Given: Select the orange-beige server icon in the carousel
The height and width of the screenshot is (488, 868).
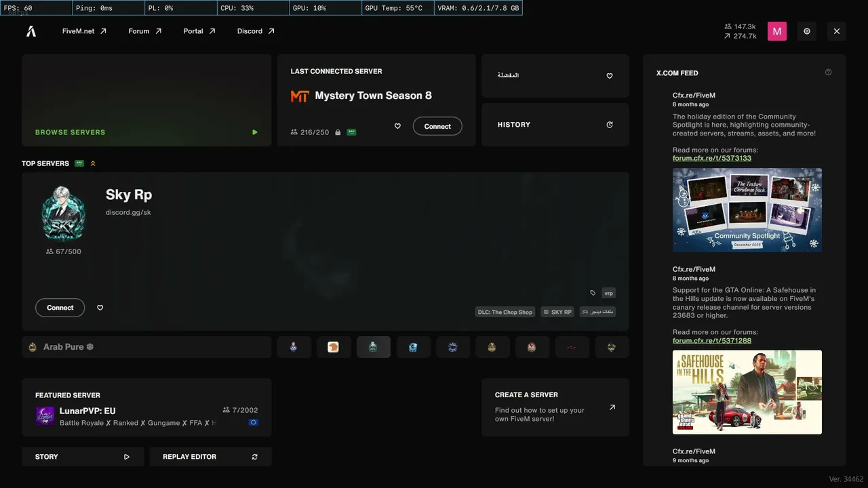Looking at the screenshot, I should 333,347.
